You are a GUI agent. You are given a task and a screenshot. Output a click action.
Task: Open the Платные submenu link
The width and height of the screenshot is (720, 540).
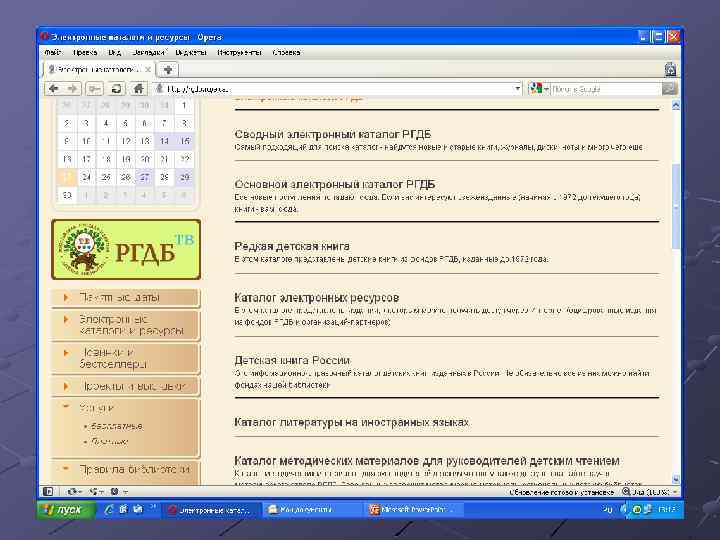coord(109,442)
